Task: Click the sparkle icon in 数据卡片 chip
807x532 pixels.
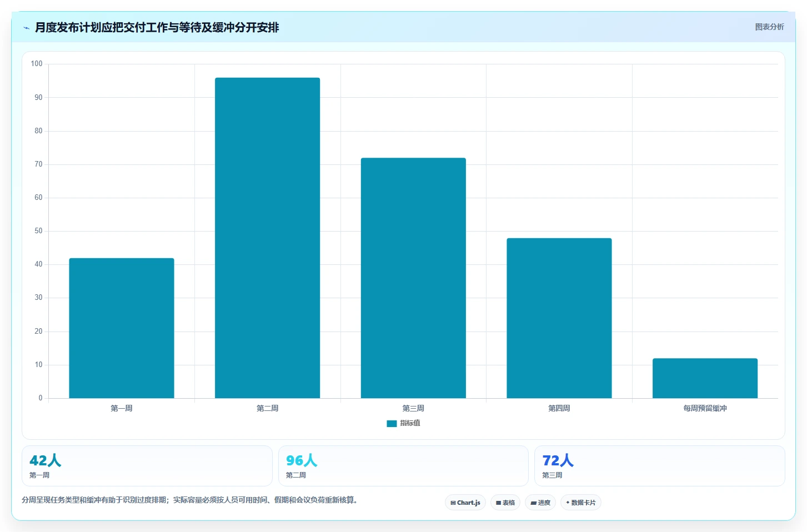Action: click(x=568, y=503)
